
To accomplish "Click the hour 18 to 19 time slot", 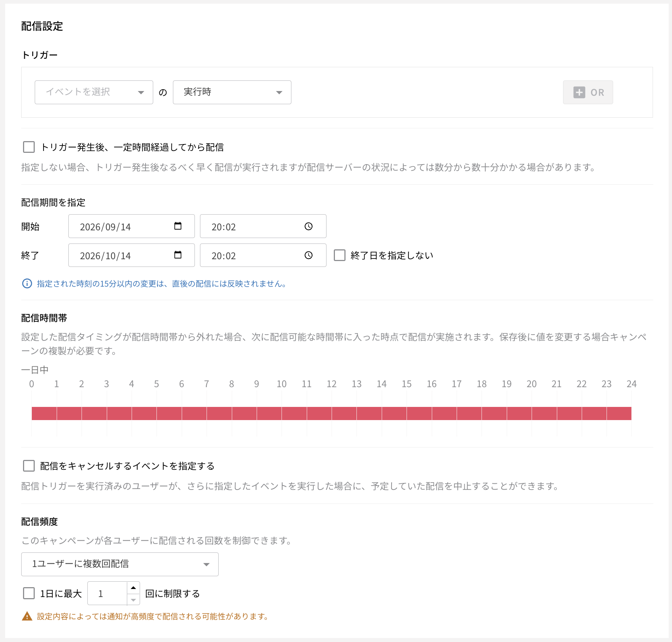I will 494,413.
